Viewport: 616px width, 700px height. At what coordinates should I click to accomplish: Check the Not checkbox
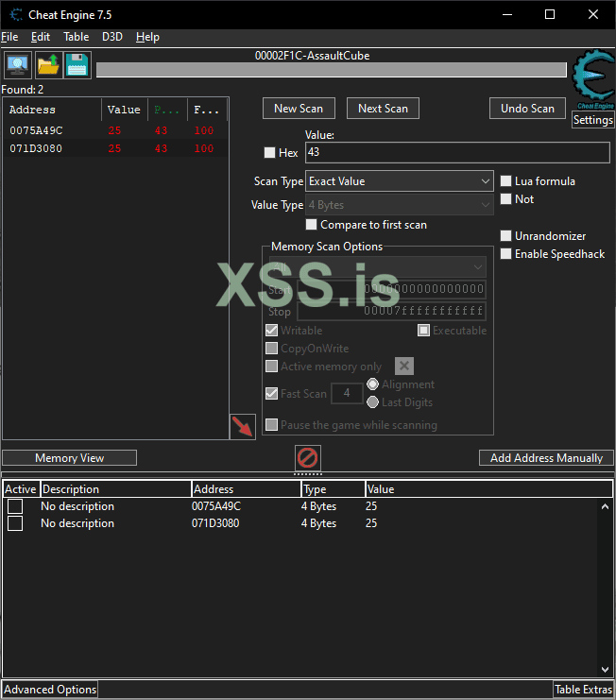505,199
